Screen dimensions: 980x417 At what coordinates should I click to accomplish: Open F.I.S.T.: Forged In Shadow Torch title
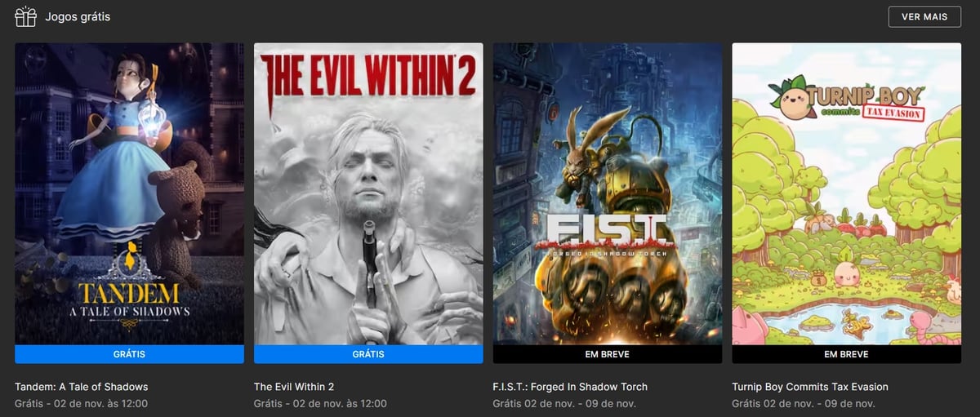pyautogui.click(x=570, y=387)
